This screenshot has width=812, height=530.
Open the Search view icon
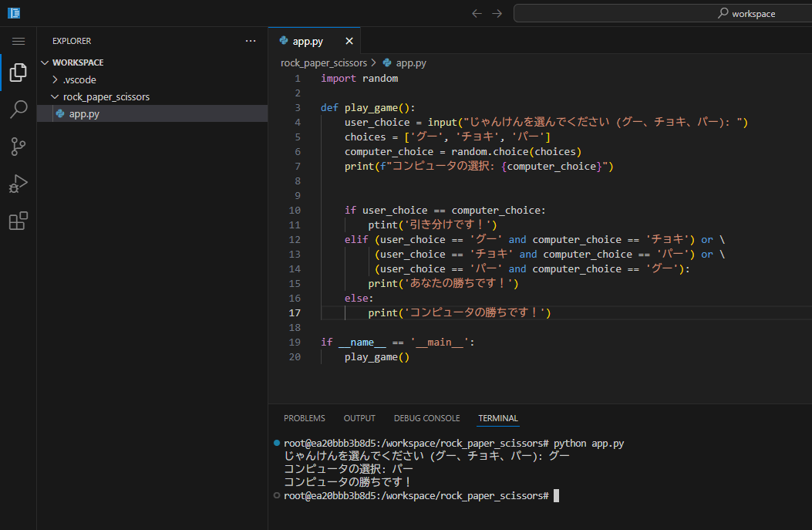(x=18, y=110)
